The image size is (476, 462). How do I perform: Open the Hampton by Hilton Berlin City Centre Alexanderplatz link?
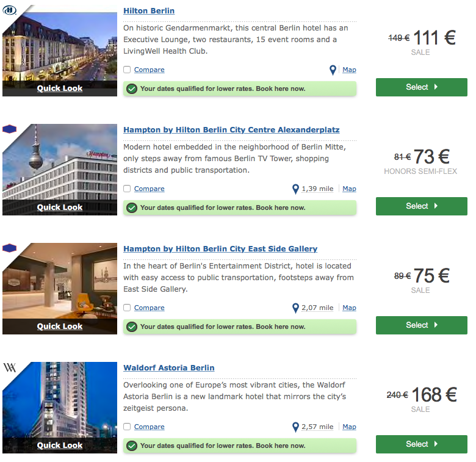pos(231,130)
